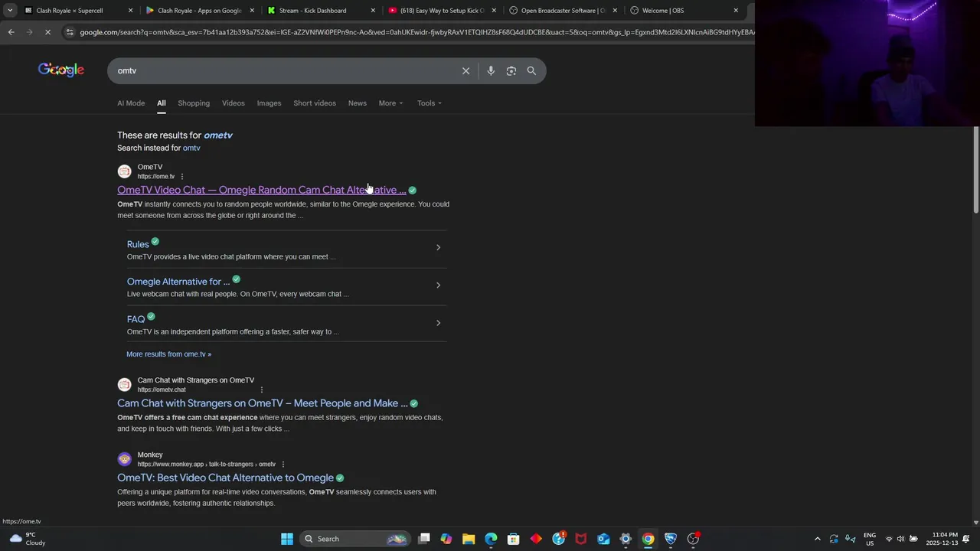The height and width of the screenshot is (551, 980).
Task: Open Copilot from the taskbar
Action: [x=446, y=539]
